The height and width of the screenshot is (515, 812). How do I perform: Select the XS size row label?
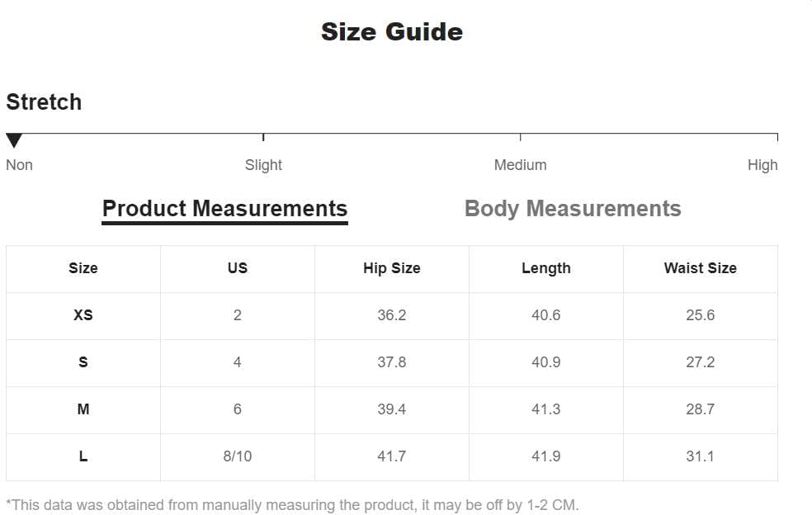(x=83, y=315)
